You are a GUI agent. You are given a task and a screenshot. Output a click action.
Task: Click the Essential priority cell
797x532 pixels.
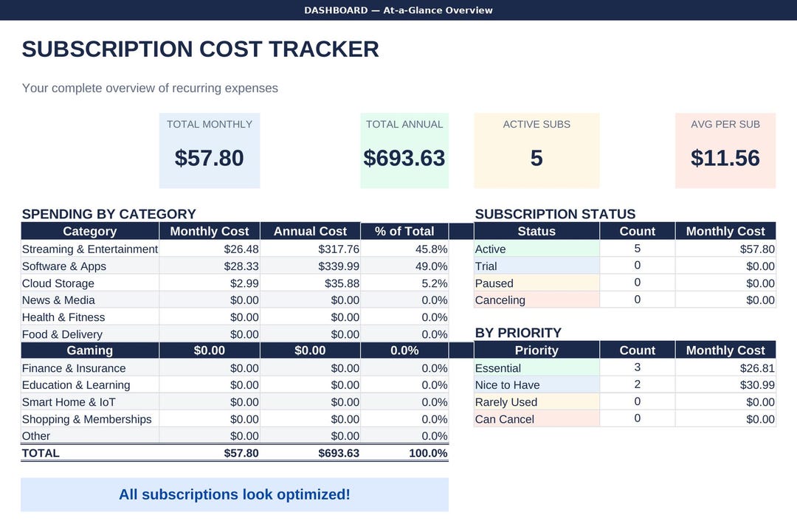click(536, 368)
